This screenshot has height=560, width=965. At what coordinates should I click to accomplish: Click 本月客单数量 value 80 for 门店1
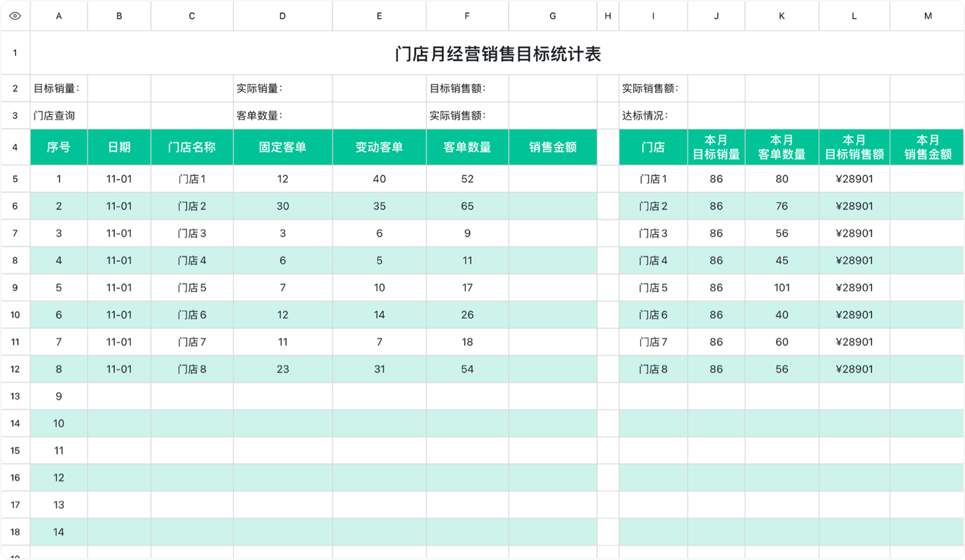point(781,179)
